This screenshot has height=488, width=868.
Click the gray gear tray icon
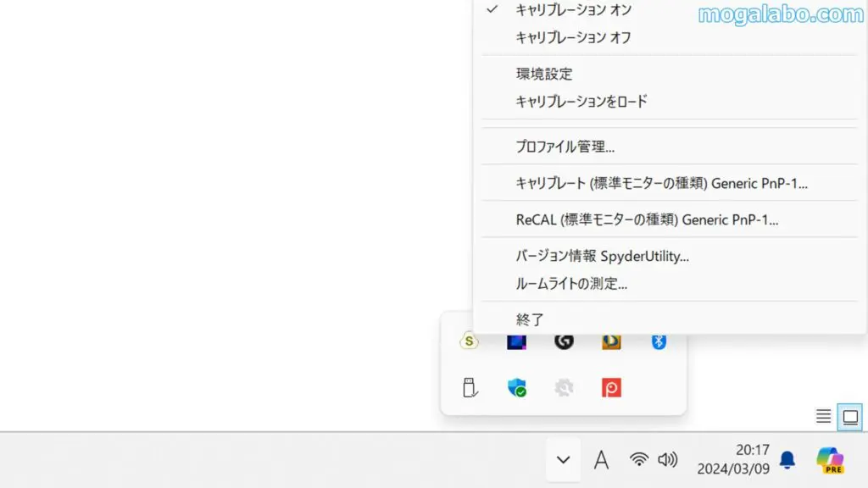pyautogui.click(x=564, y=388)
